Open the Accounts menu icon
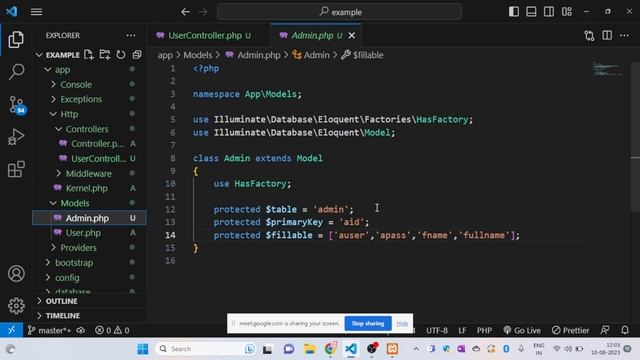640x360 pixels. tap(16, 273)
